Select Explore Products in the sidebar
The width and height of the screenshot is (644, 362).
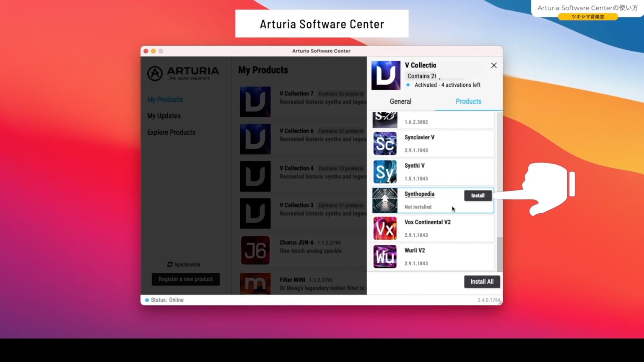click(x=171, y=132)
